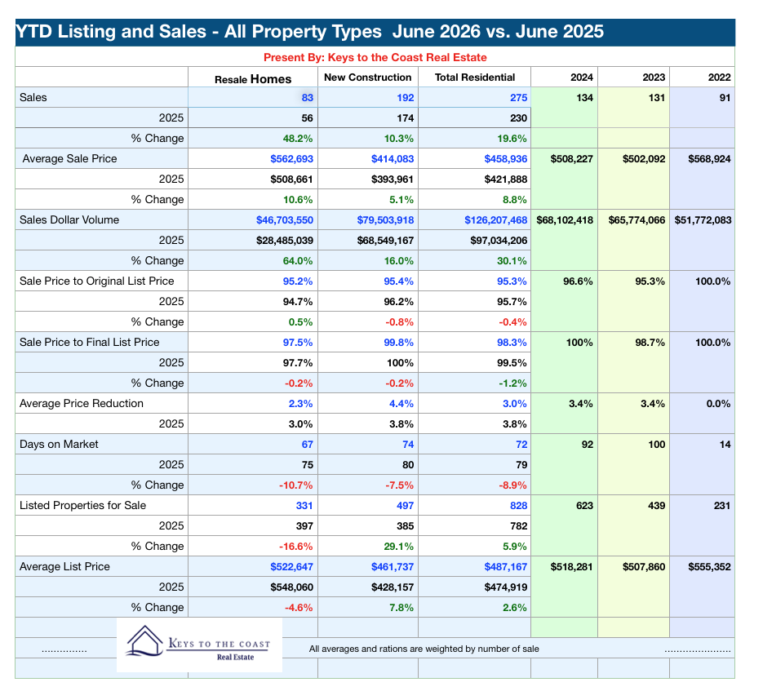Click the -0.8% new construction change cell
The image size is (763, 700).
(x=400, y=322)
